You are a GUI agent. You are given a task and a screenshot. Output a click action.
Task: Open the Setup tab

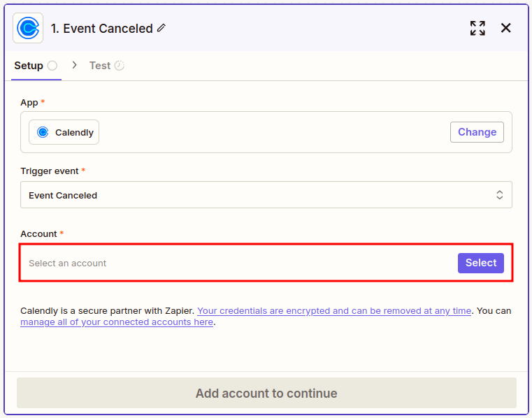click(x=36, y=66)
